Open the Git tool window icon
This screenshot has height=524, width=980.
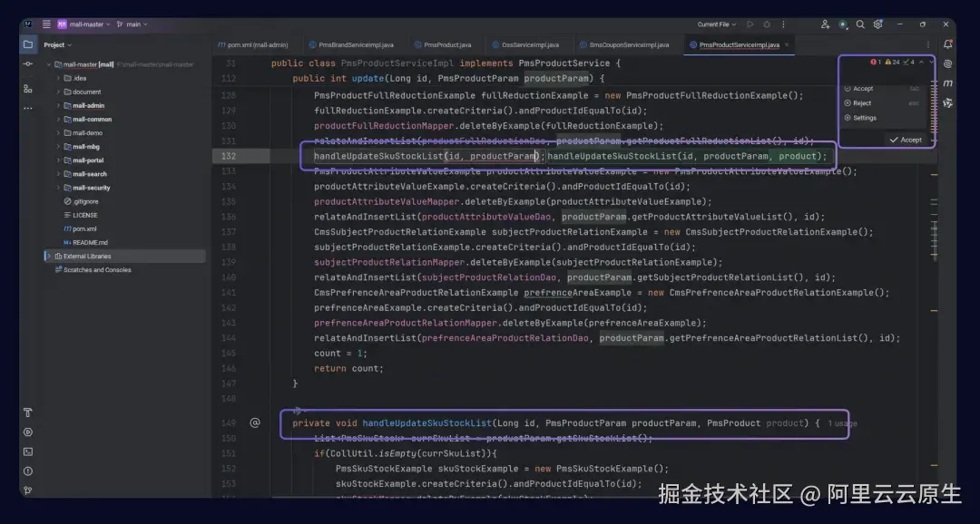click(27, 490)
